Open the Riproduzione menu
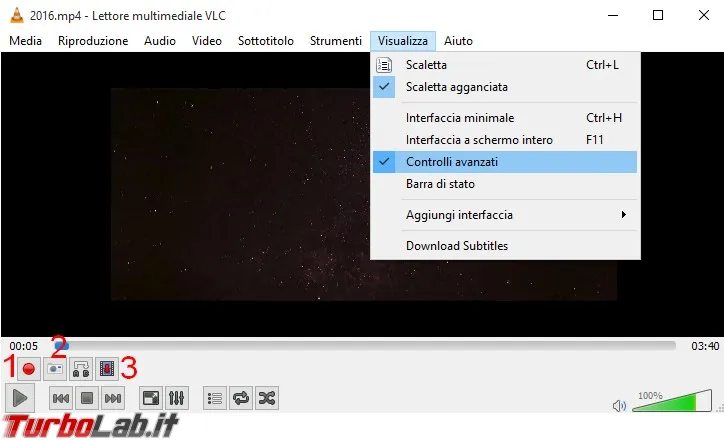Screen dimensions: 724x440 [93, 41]
